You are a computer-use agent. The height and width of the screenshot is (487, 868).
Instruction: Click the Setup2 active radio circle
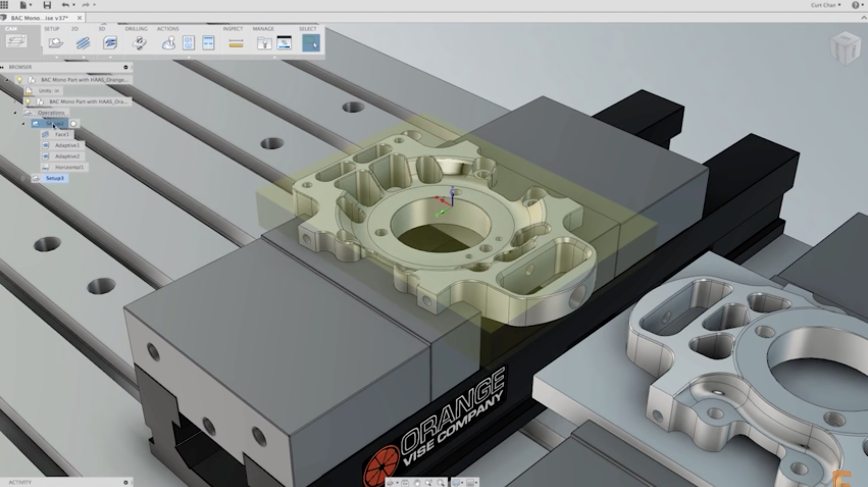(73, 123)
